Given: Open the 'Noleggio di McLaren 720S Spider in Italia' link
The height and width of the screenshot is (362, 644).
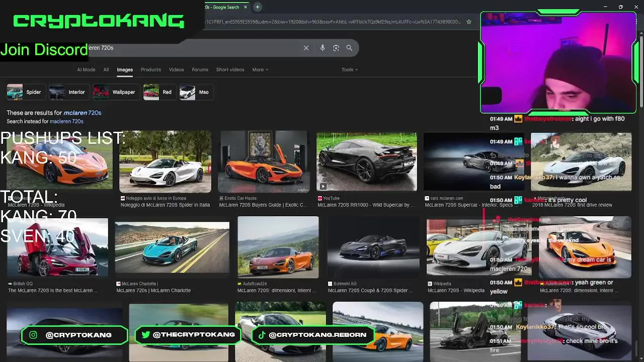Looking at the screenshot, I should [166, 205].
